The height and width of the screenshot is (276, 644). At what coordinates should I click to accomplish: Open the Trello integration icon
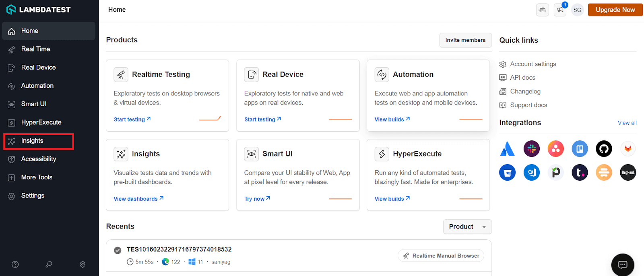(x=580, y=149)
